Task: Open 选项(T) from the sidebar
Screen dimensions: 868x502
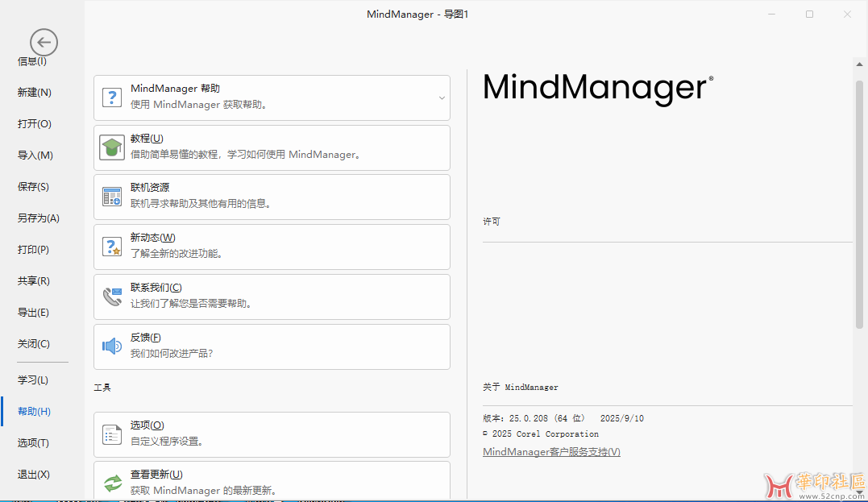Action: pyautogui.click(x=33, y=442)
